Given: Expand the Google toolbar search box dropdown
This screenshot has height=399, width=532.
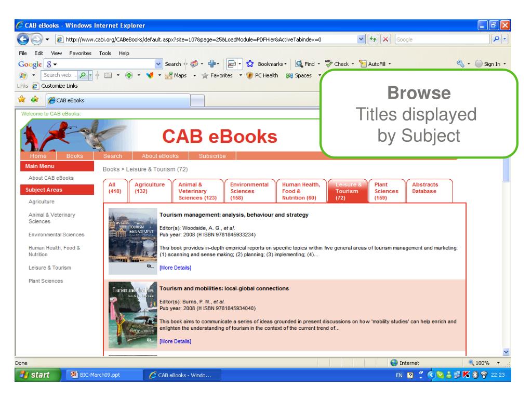Looking at the screenshot, I should [x=158, y=64].
